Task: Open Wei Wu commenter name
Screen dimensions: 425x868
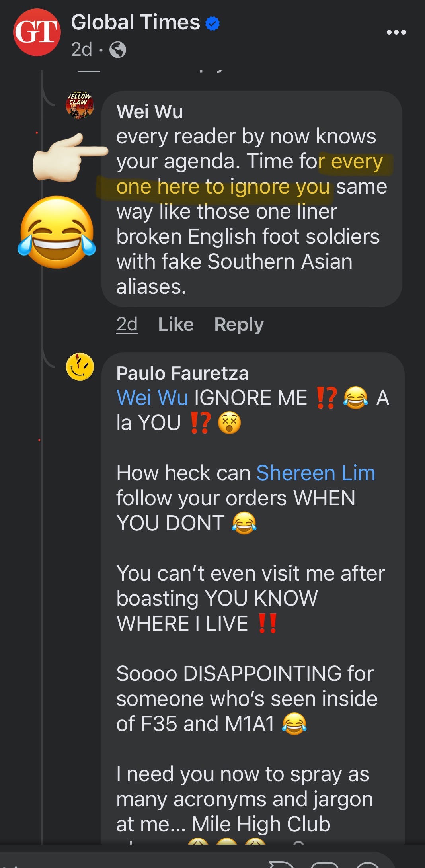Action: point(150,111)
